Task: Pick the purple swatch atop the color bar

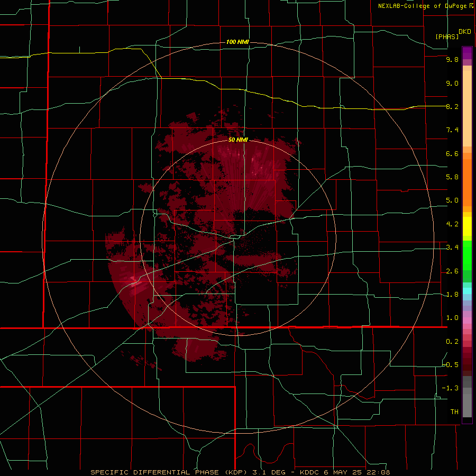Action: tap(467, 53)
